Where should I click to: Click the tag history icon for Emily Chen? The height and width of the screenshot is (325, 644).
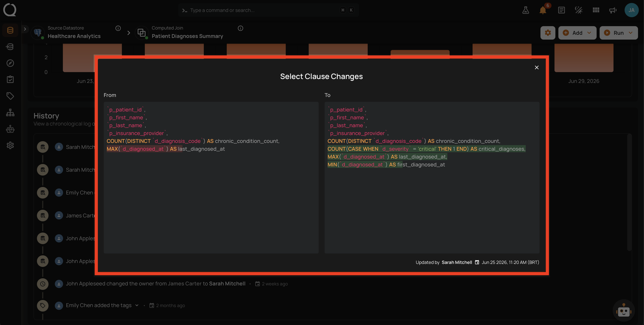[43, 305]
